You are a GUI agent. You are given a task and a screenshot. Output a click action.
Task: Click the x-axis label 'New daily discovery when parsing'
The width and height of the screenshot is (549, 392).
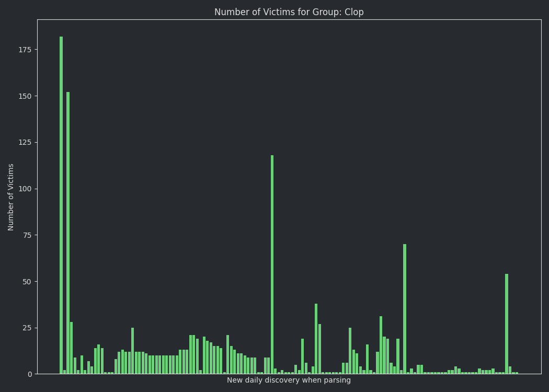[289, 380]
